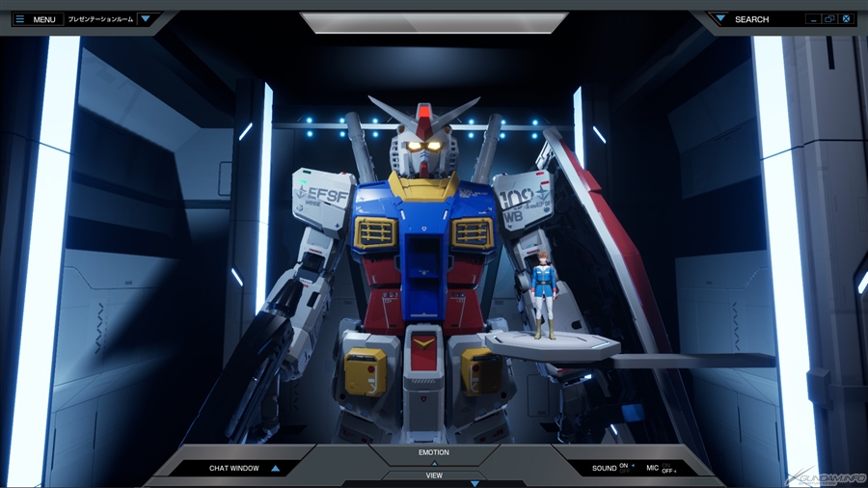Collapse bottom bar using the VIEW down arrow
This screenshot has width=868, height=488.
[x=475, y=483]
